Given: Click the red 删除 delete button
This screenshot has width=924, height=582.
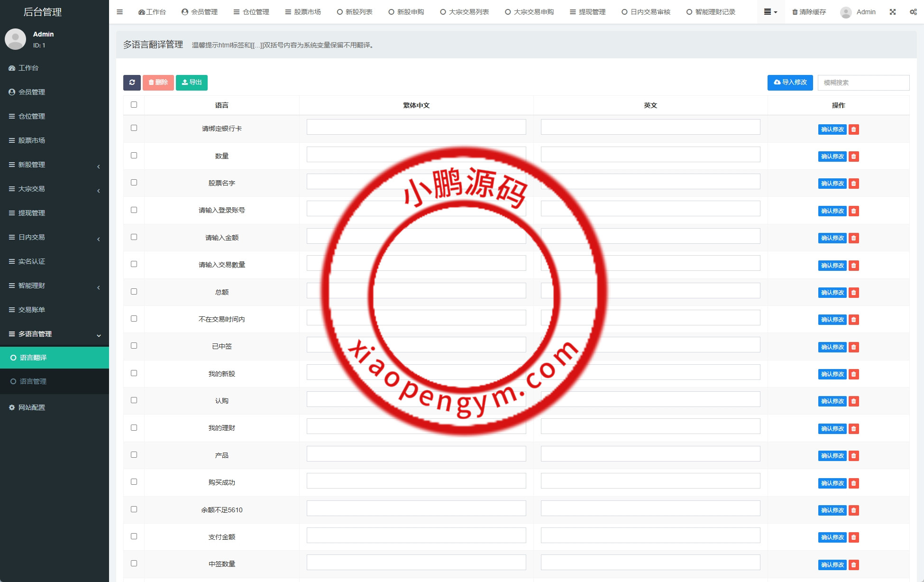Looking at the screenshot, I should coord(158,83).
